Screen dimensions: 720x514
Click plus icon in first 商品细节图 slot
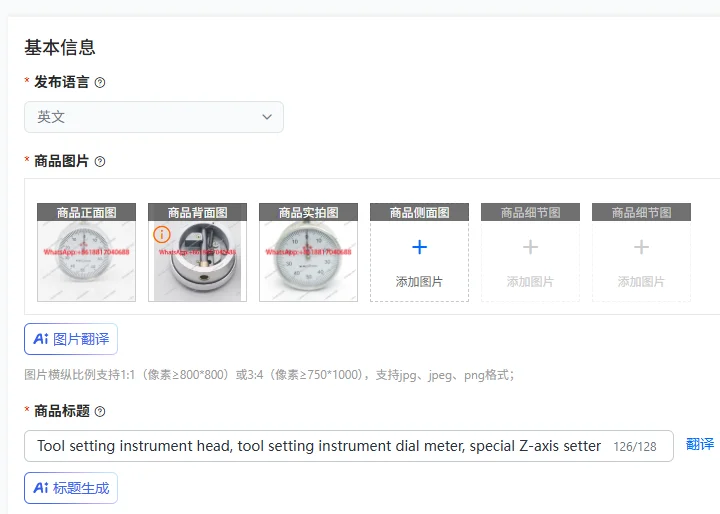(x=530, y=247)
